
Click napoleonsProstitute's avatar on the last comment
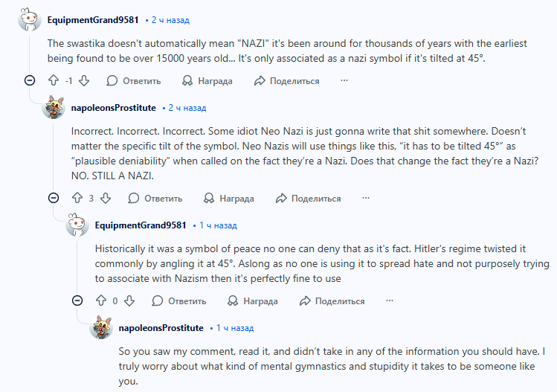click(101, 328)
